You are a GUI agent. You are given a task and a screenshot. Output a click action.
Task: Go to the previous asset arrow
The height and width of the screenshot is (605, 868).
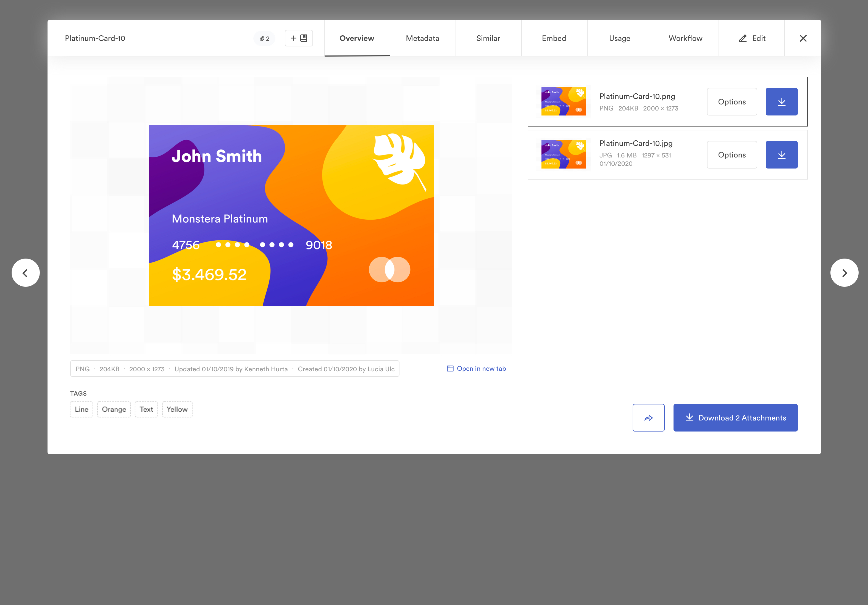click(x=26, y=273)
